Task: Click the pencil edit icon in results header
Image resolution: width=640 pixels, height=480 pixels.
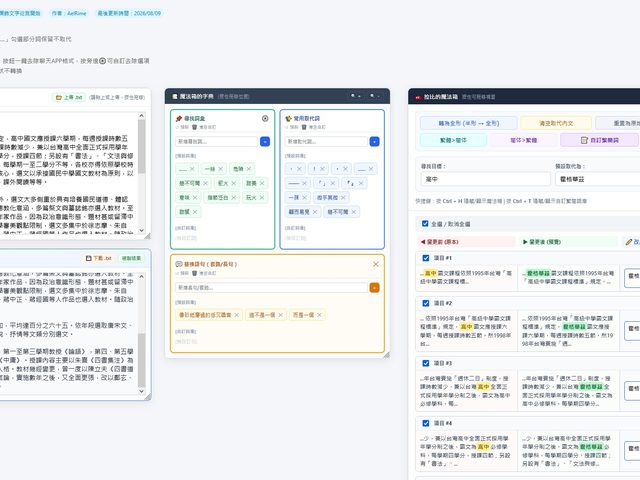Action: pos(629,242)
